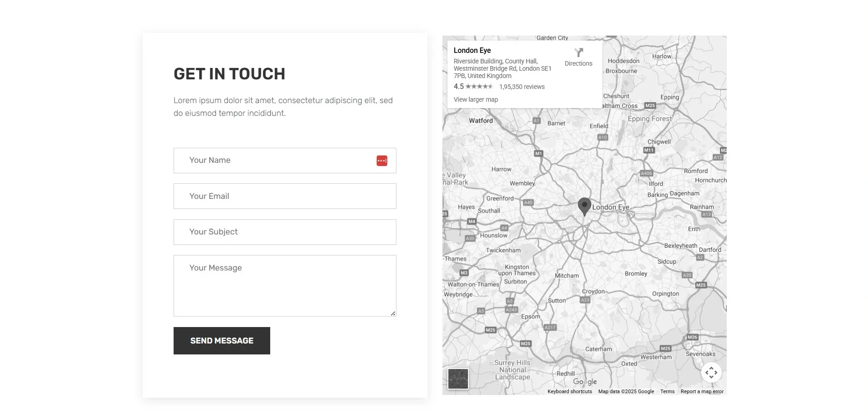Screen dimensions: 868x416
Task: Click the Epsom label on the map
Action: point(530,317)
